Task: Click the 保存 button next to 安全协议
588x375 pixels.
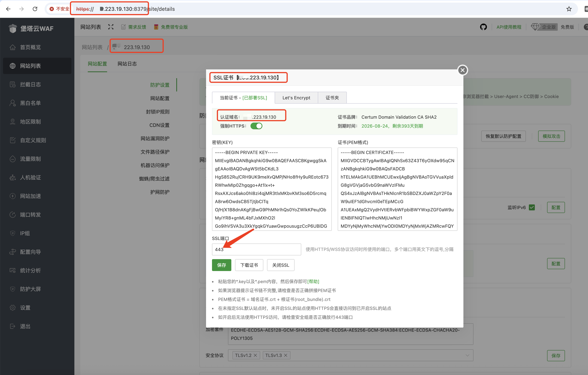Action: [x=556, y=355]
